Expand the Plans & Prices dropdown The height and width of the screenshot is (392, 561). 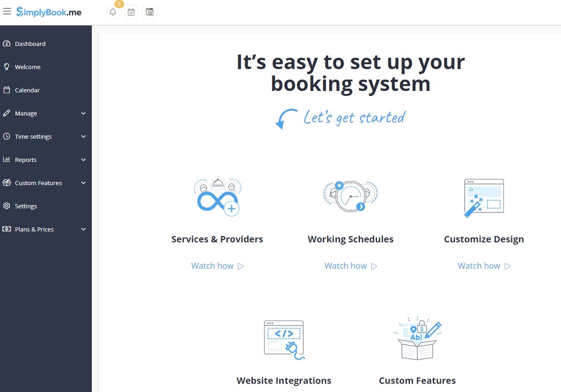point(83,229)
